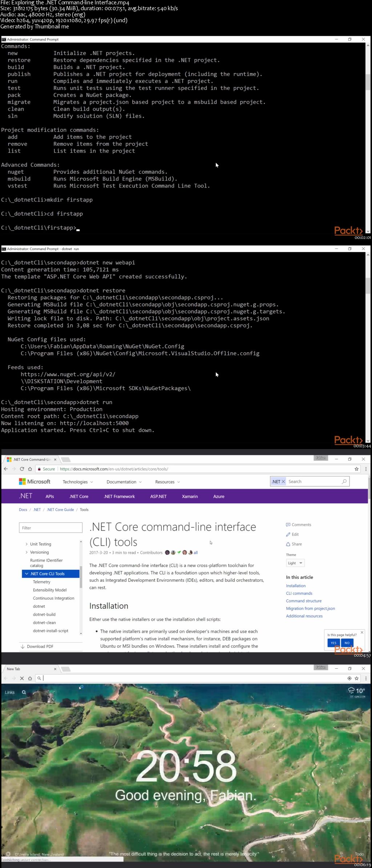Select Telemetry in the docs tree
This screenshot has height=868, width=372.
point(41,582)
